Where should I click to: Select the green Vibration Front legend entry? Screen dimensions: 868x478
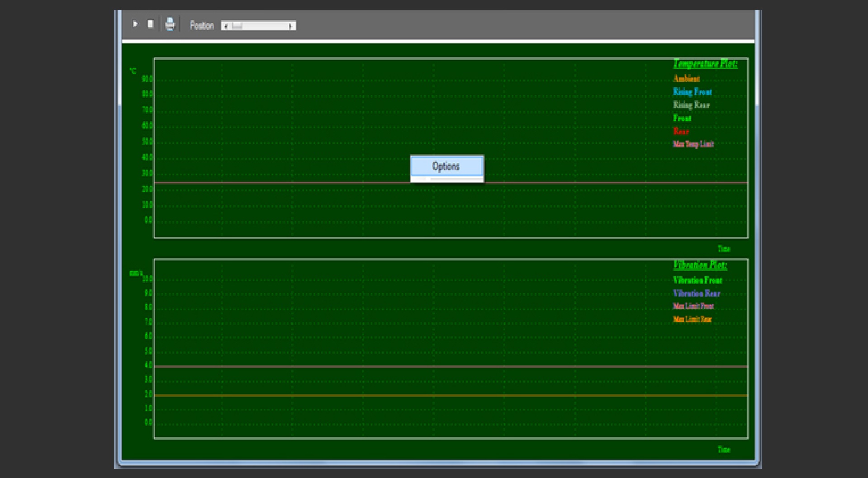coord(697,280)
